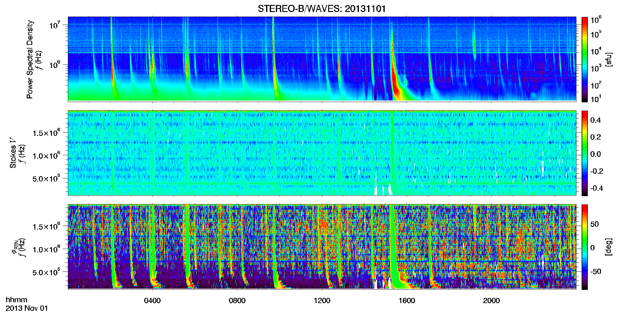Click the 10^6 frequency tick in top panel
Viewport: 644px width, 332px height.
pos(55,64)
